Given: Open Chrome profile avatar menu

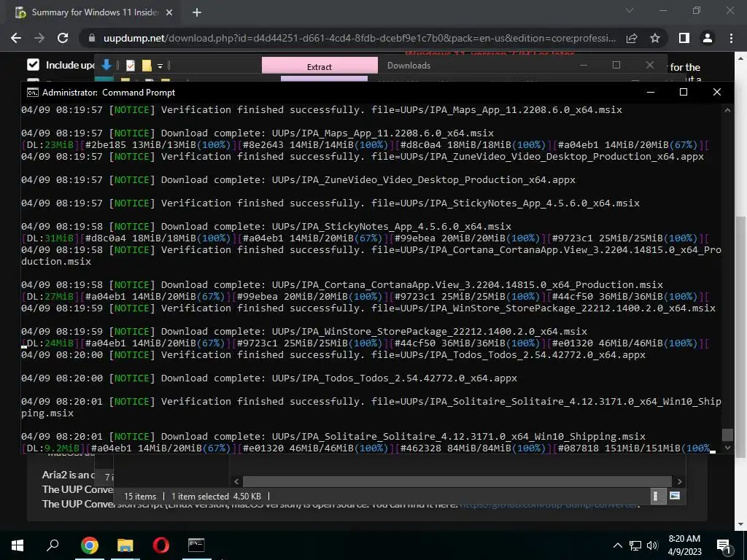Looking at the screenshot, I should point(708,38).
